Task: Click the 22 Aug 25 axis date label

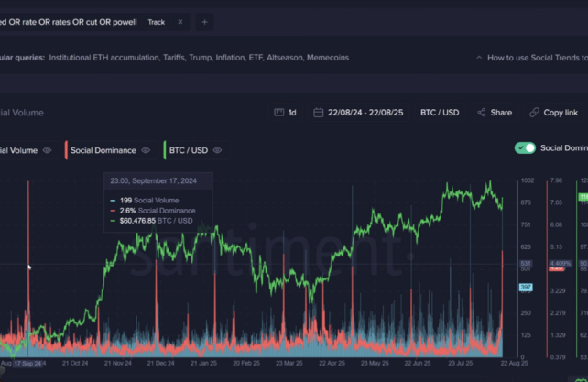Action: pyautogui.click(x=514, y=364)
